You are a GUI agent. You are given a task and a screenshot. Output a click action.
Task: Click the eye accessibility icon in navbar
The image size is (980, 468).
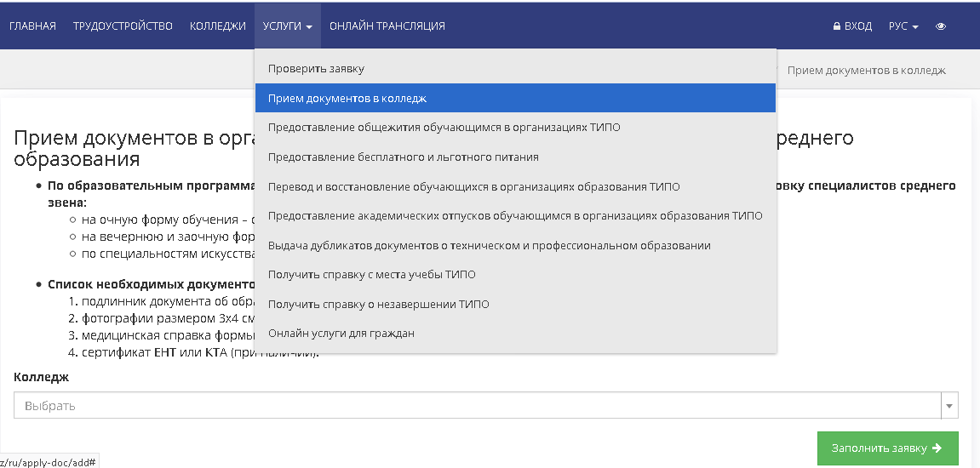tap(941, 26)
